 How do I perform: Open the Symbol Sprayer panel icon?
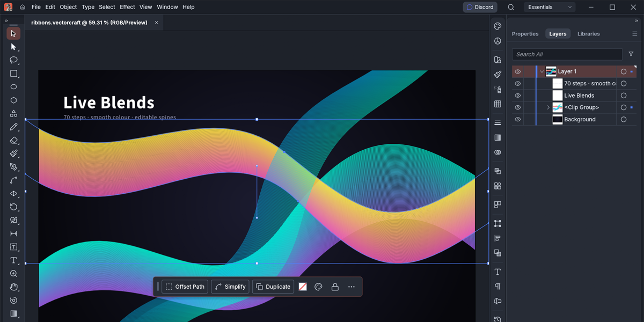pos(497,89)
